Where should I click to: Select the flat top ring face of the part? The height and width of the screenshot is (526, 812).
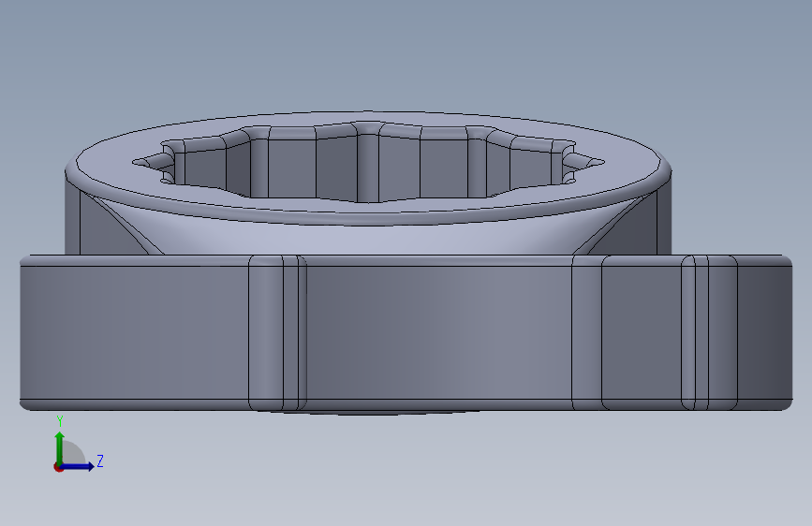tap(368, 210)
